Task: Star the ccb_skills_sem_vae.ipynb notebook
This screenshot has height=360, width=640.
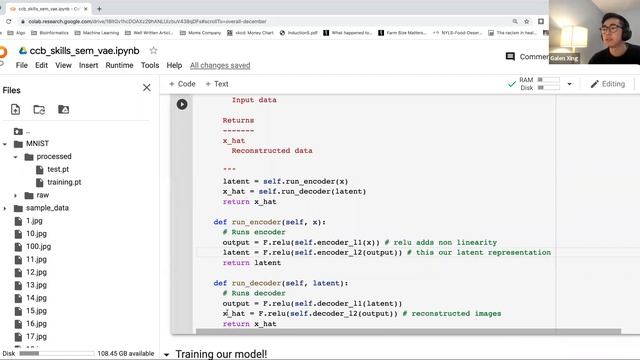Action: (x=153, y=51)
